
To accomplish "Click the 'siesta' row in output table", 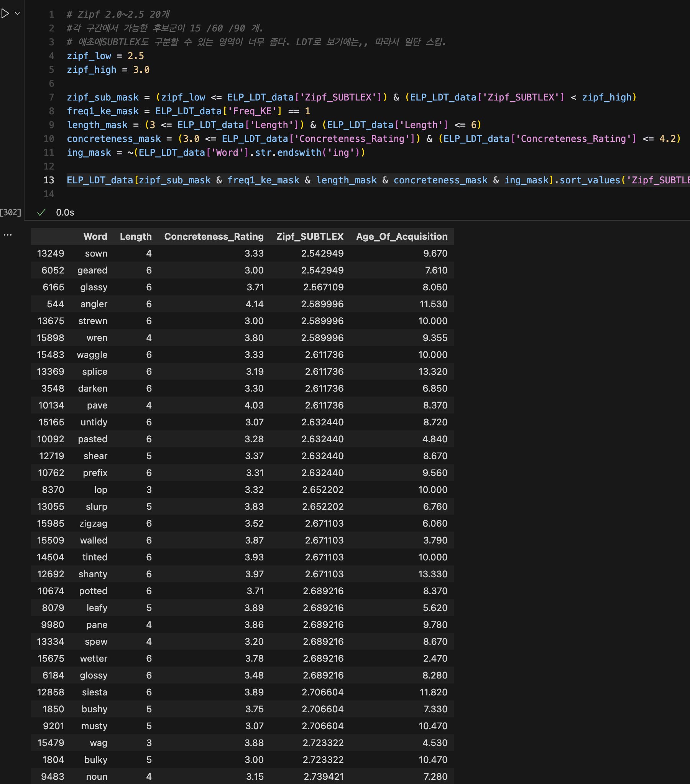I will coord(242,692).
